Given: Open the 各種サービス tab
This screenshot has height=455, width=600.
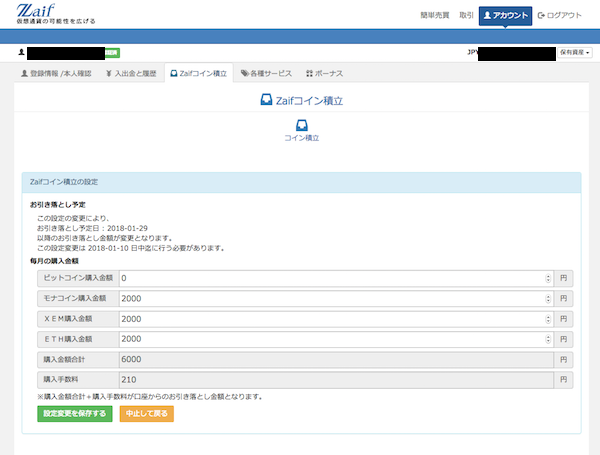Looking at the screenshot, I should [266, 73].
